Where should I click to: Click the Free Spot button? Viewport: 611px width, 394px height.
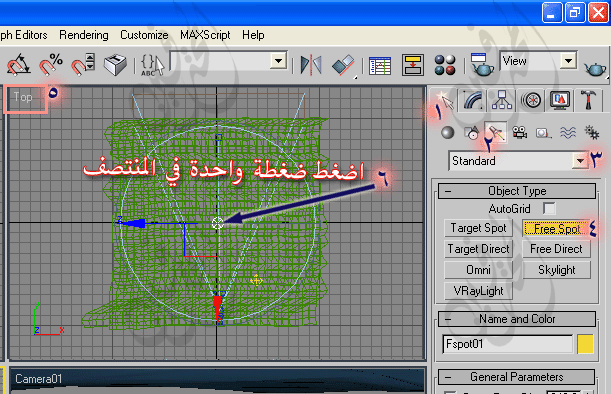pyautogui.click(x=556, y=228)
